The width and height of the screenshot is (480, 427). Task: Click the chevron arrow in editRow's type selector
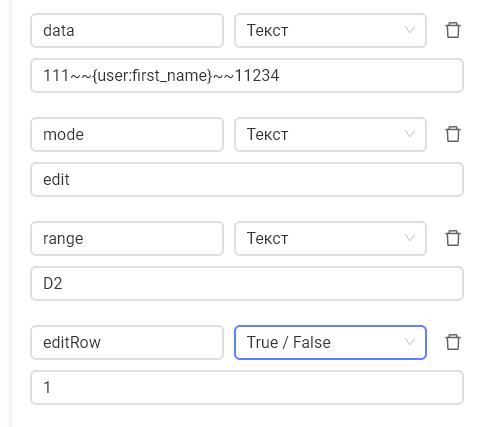pyautogui.click(x=410, y=342)
